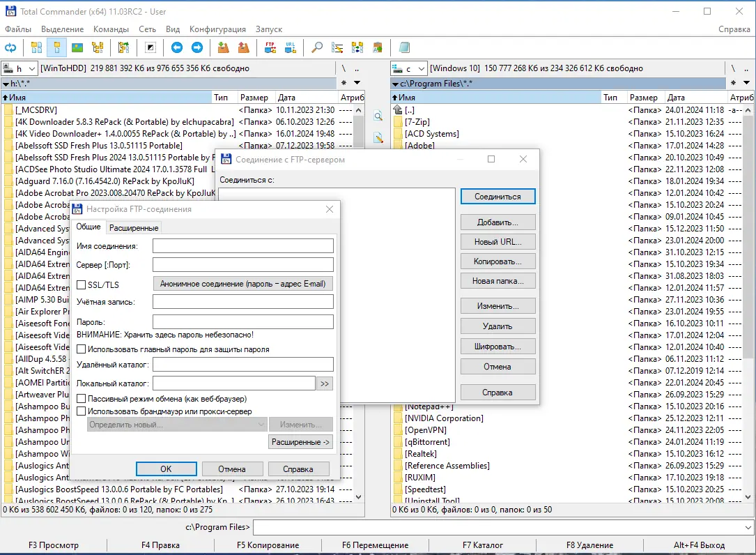Click the Соединиться button

(497, 197)
